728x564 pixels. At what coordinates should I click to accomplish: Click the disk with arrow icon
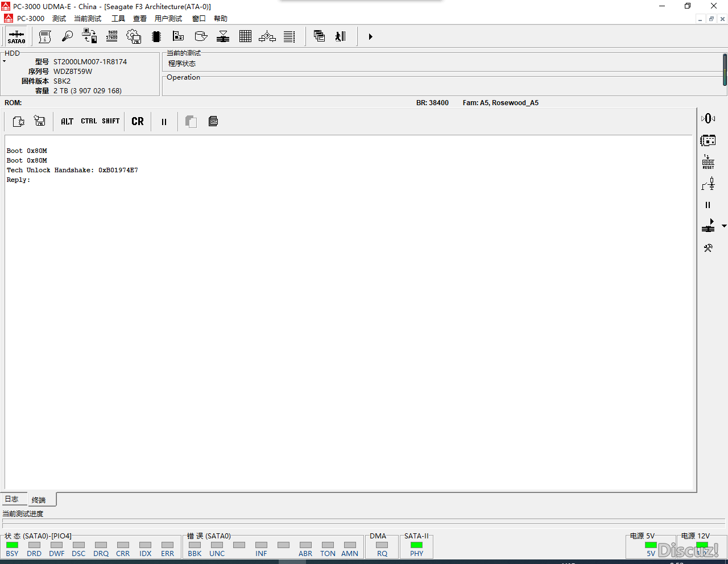tap(201, 36)
